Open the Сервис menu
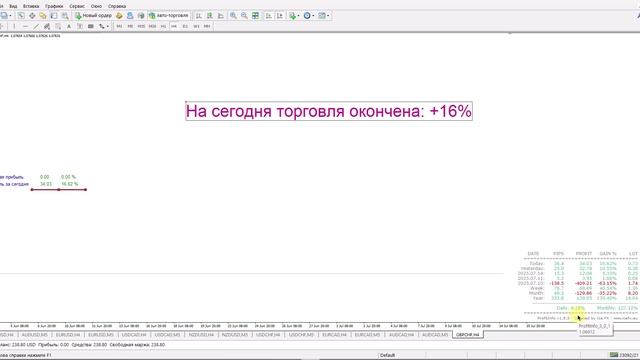 tap(77, 6)
